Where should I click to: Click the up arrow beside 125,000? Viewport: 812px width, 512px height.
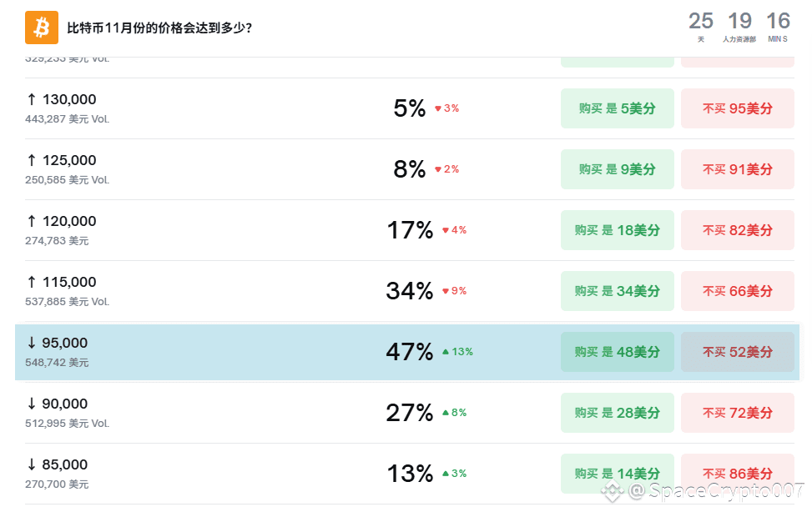tap(32, 160)
